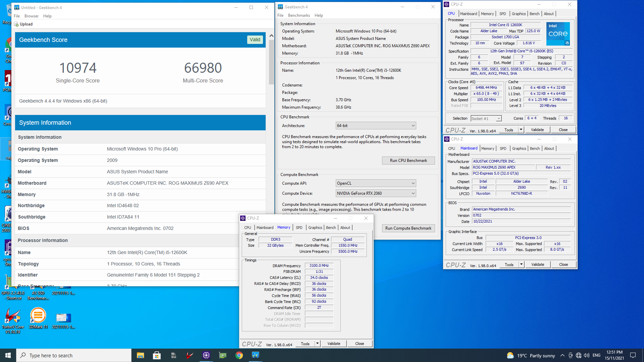Open the Compute API OpenCL dropdown

pos(376,183)
